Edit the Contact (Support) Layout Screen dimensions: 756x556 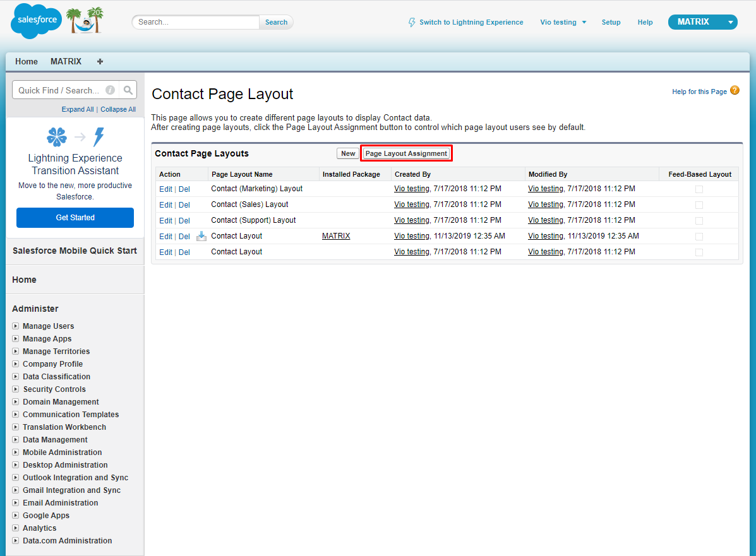(165, 221)
